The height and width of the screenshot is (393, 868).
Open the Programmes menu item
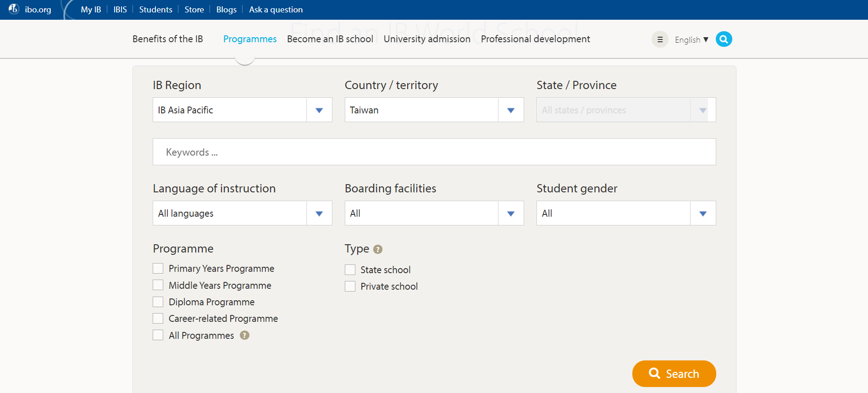coord(250,39)
